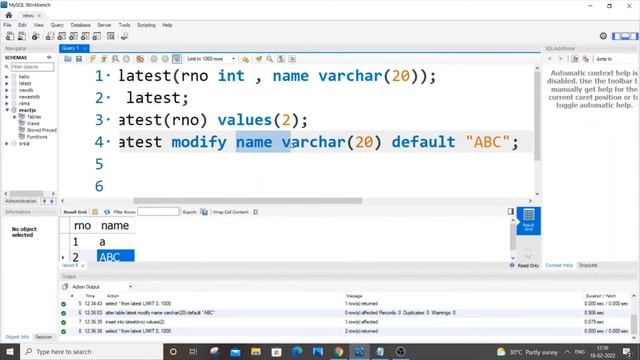640x360 pixels.
Task: Select Views under the reactjs schema
Action: (33, 123)
